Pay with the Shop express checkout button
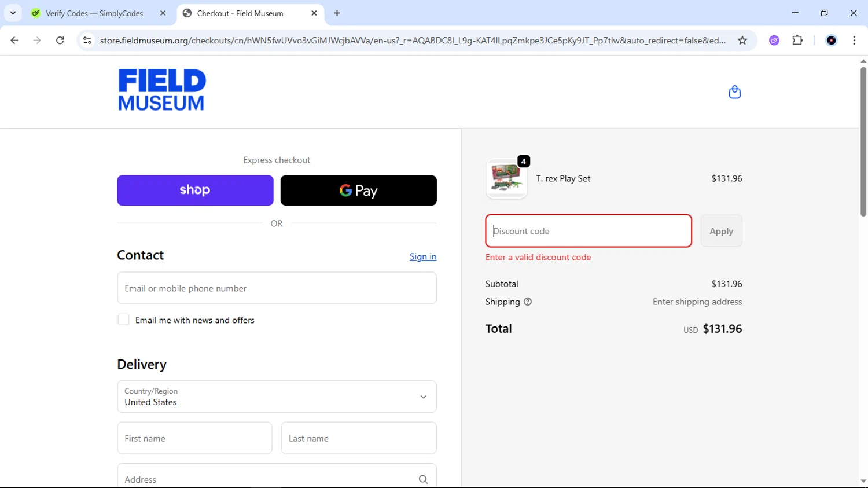Viewport: 868px width, 488px height. pos(195,190)
